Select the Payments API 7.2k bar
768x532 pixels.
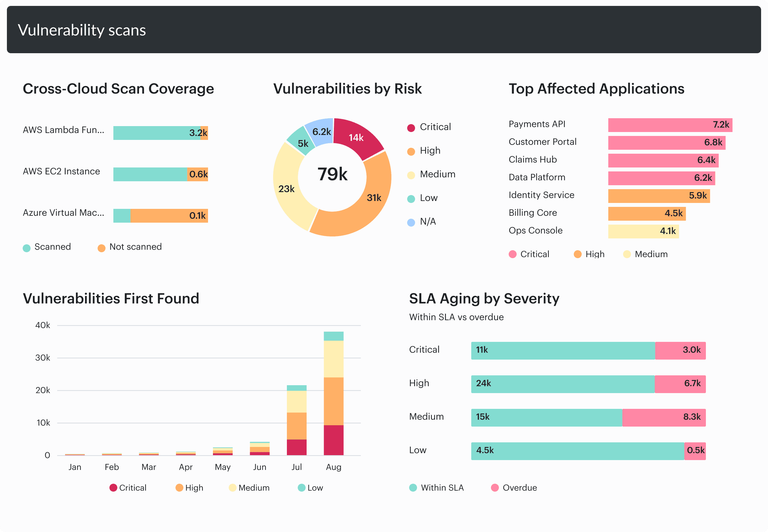(670, 125)
